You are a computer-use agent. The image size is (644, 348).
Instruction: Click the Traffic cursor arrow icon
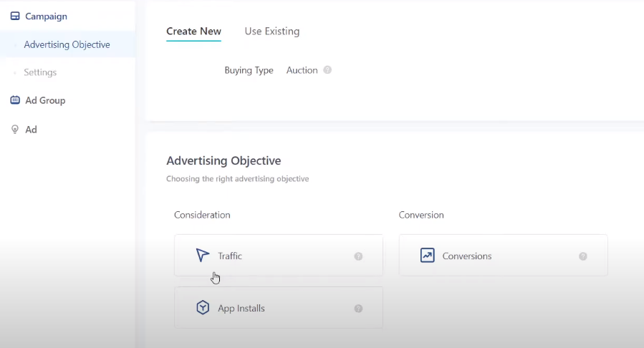tap(203, 256)
